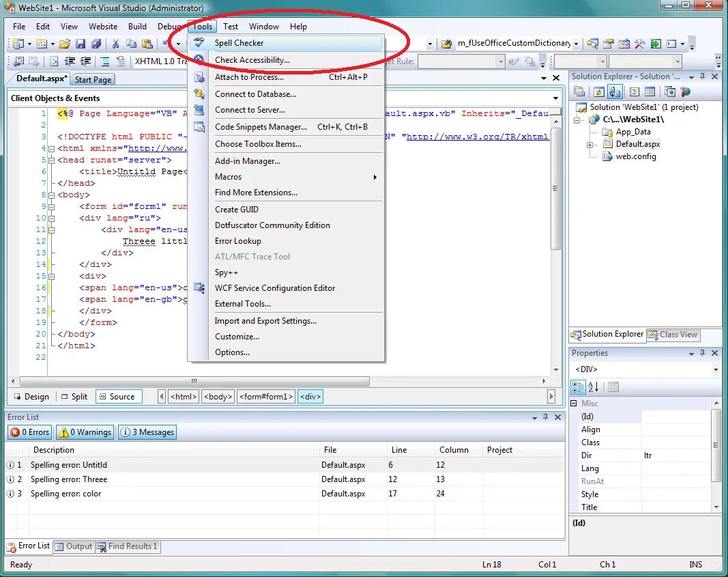Select the 'Spelling error: Threee' message row

pos(284,479)
